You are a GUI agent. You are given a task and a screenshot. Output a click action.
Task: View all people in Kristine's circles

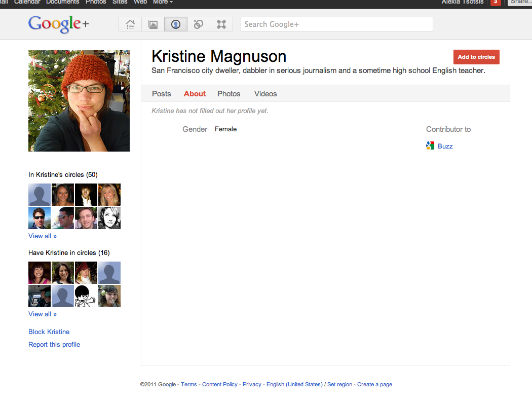43,236
